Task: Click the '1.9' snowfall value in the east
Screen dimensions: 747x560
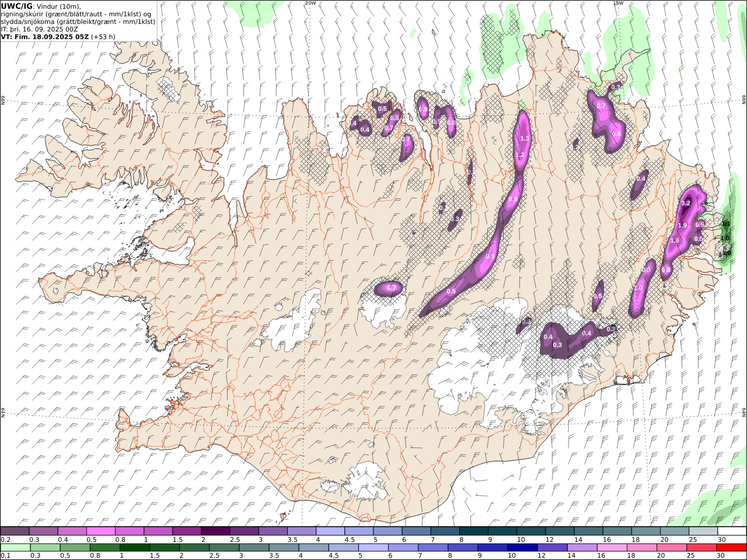Action: [x=682, y=226]
